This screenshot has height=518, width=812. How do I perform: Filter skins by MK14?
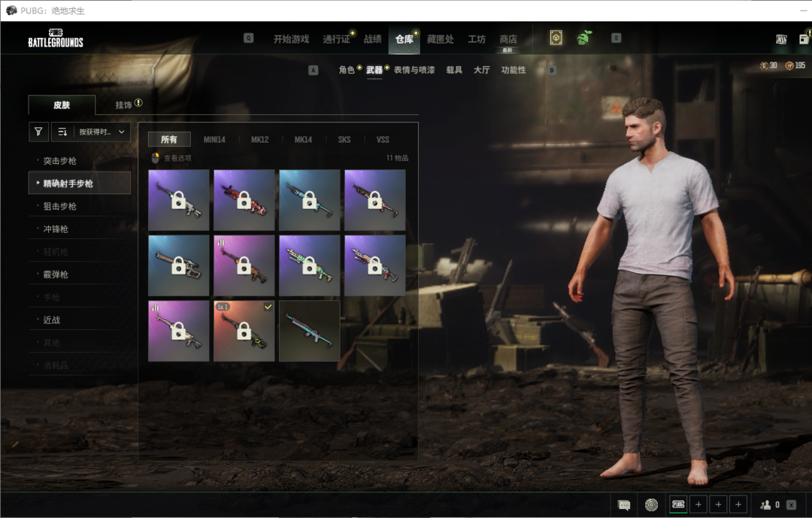coord(303,139)
